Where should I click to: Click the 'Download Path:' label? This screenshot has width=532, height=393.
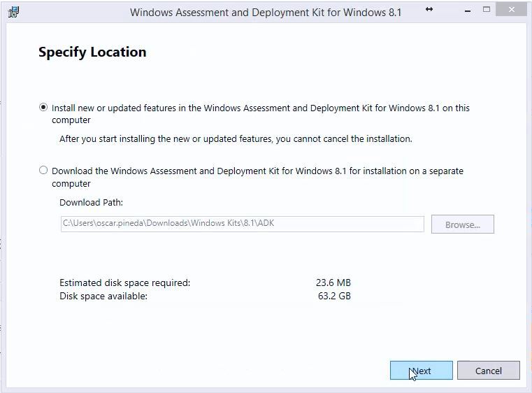point(92,203)
